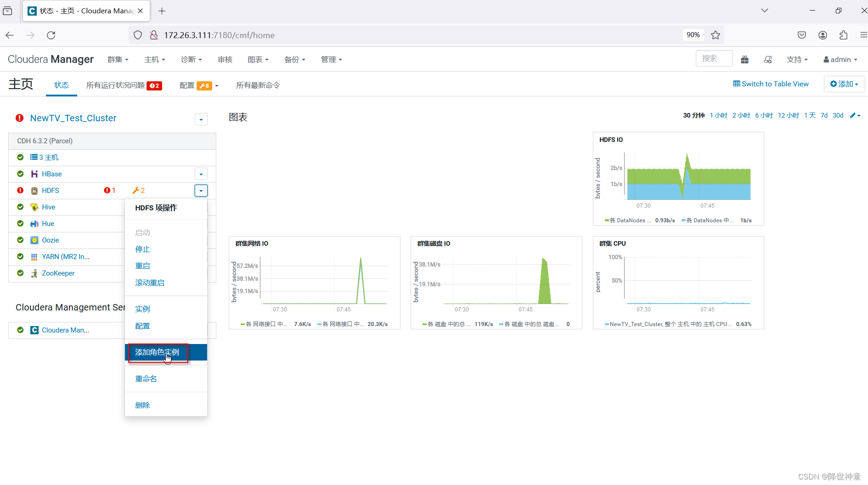Click Switch to Table View link
The image size is (868, 485).
(x=771, y=84)
